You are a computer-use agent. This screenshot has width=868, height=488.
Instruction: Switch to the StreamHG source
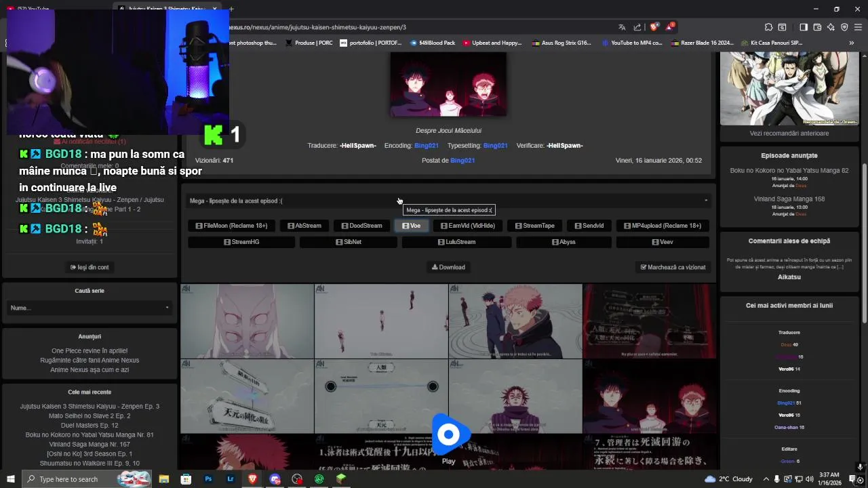[241, 242]
